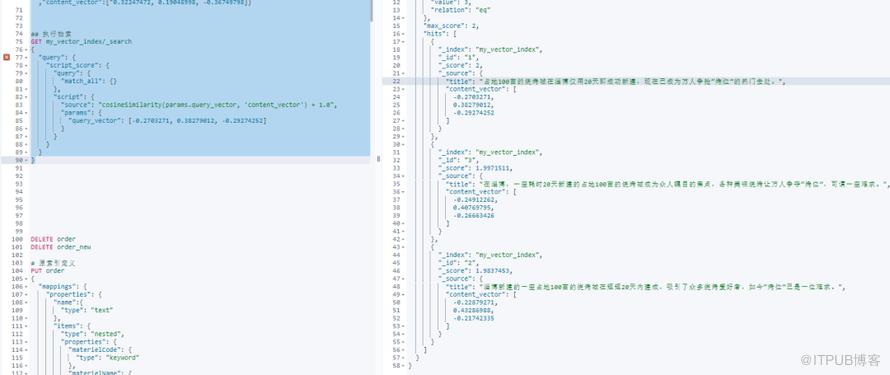This screenshot has width=890, height=375.
Task: Collapse the first hit's "_source" at line 21
Action: (x=403, y=73)
